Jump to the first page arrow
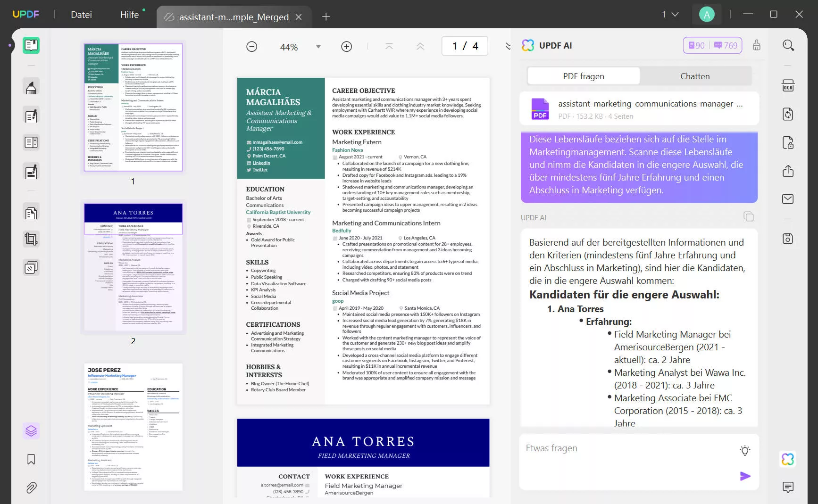Viewport: 818px width, 504px height. coord(389,46)
